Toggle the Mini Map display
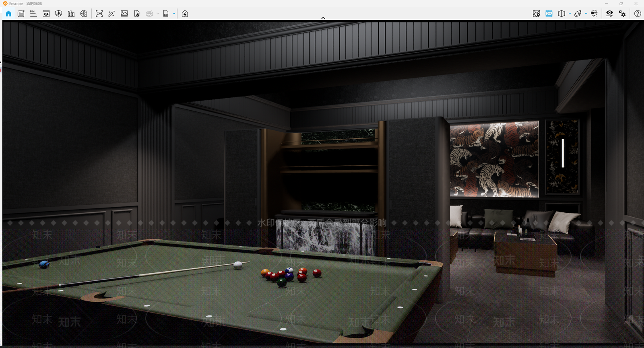 [x=537, y=14]
